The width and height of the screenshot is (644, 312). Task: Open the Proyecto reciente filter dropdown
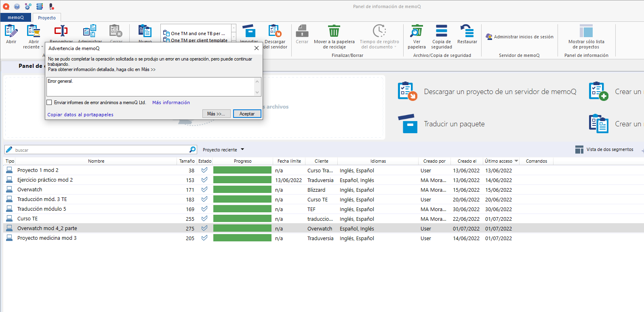point(223,150)
